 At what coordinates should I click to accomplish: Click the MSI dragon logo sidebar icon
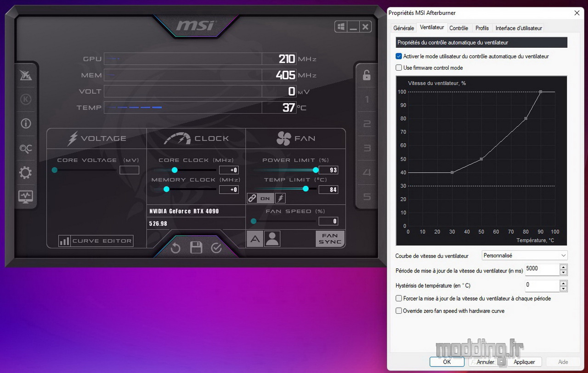(26, 75)
